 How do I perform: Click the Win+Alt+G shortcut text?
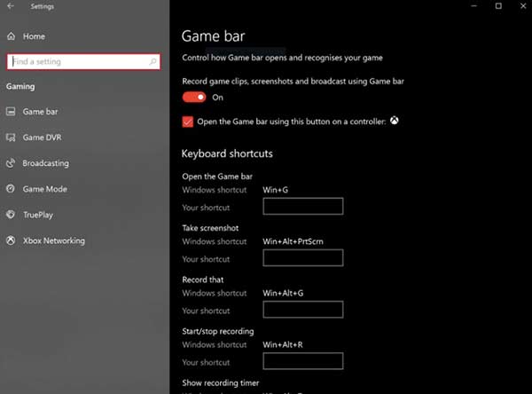point(283,293)
